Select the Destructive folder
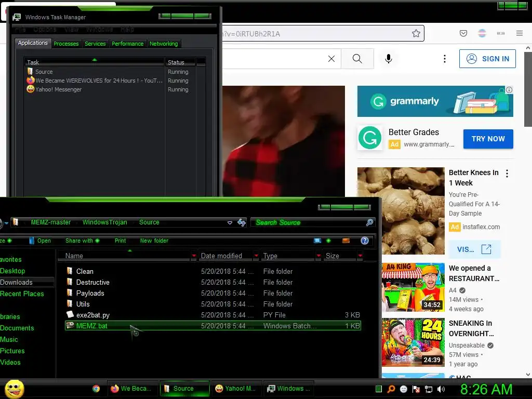Viewport: 532px width, 399px height. (x=213, y=282)
